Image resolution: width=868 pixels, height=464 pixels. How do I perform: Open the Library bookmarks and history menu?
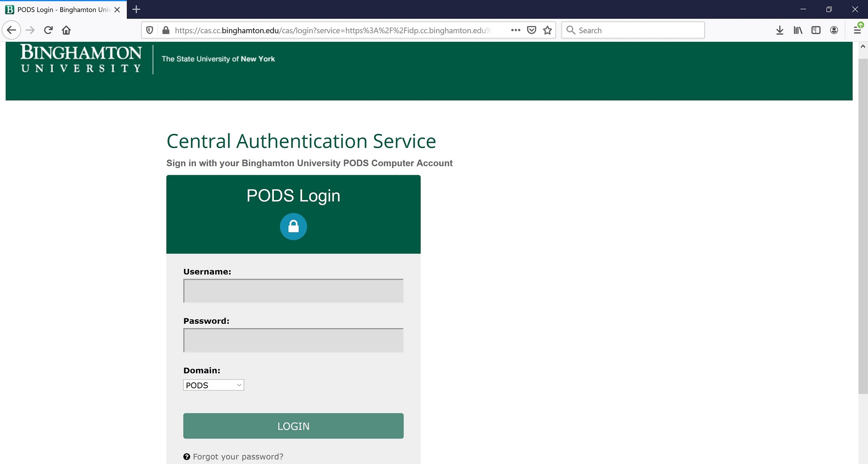(x=798, y=30)
